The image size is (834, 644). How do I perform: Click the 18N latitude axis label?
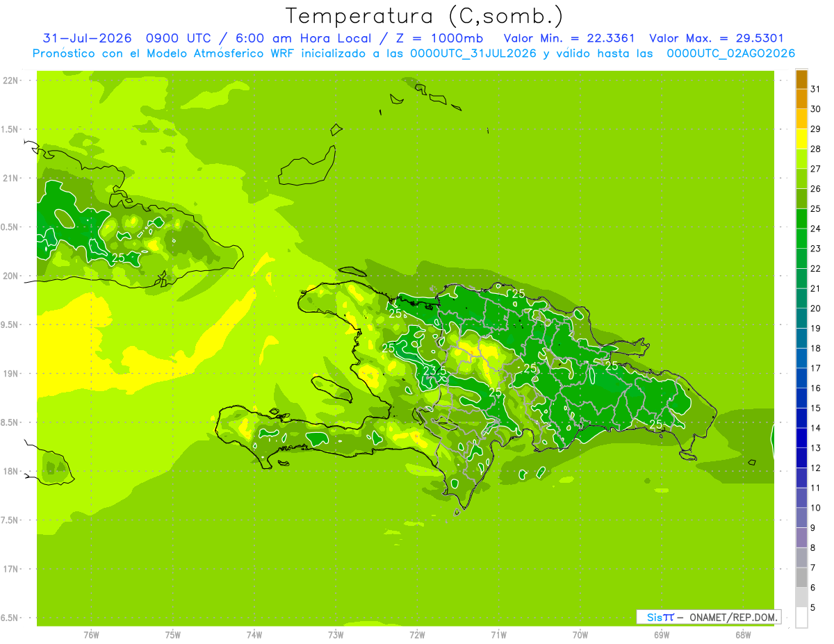pos(10,471)
